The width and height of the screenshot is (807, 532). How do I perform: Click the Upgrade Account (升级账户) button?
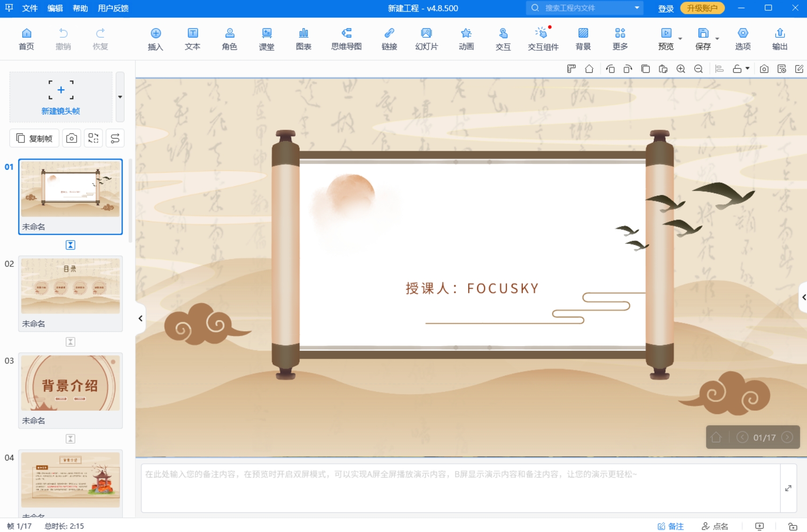point(702,8)
